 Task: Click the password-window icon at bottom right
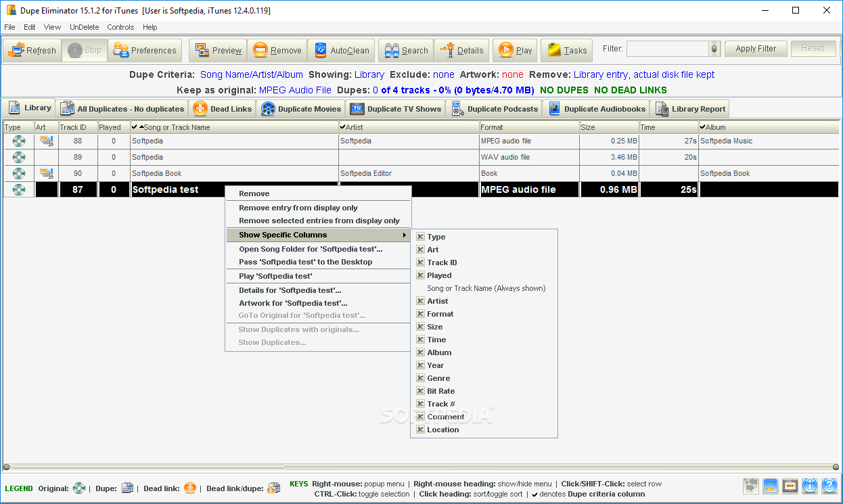pyautogui.click(x=790, y=486)
